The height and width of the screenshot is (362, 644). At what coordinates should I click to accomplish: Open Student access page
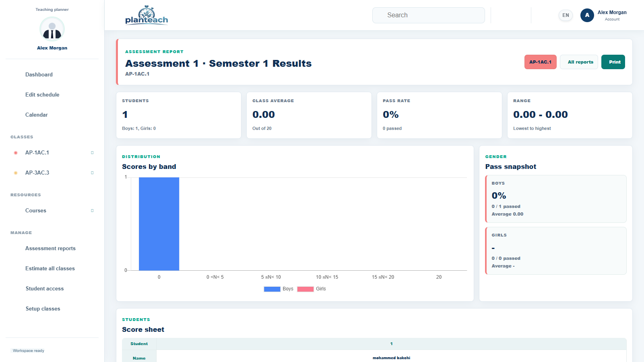click(45, 288)
